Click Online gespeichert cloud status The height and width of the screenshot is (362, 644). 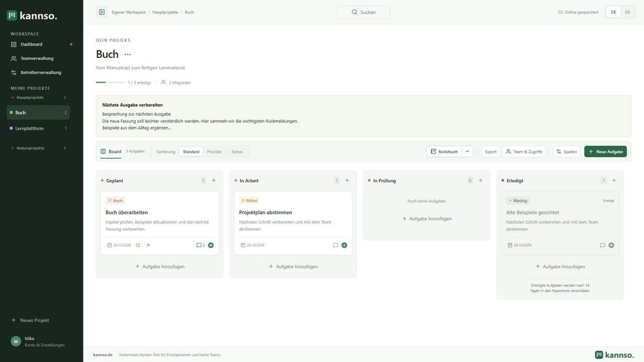[x=578, y=12]
